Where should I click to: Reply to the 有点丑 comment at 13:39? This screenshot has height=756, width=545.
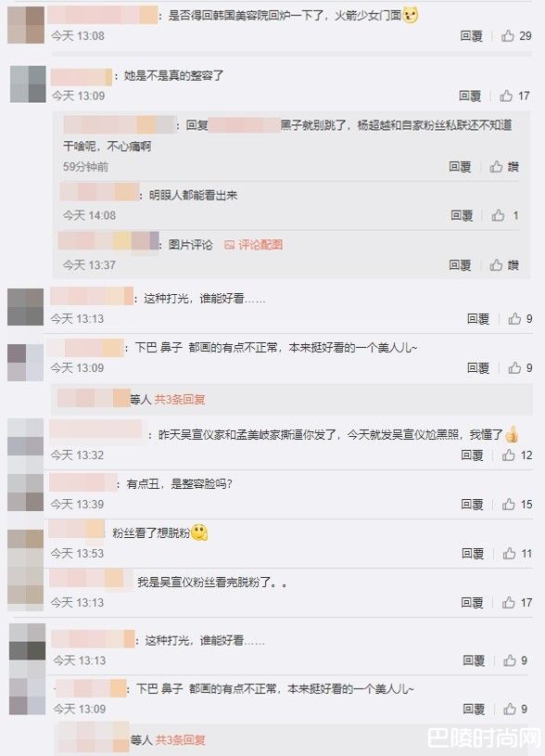(x=472, y=505)
